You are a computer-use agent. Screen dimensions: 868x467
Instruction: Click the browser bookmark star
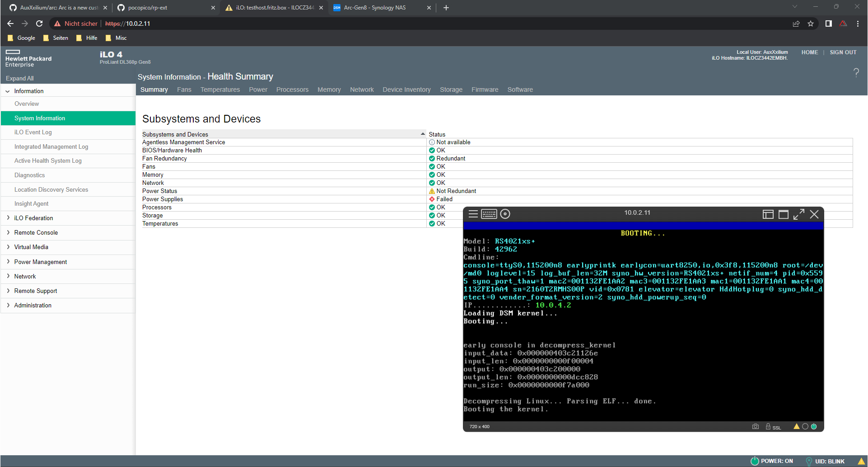(811, 24)
